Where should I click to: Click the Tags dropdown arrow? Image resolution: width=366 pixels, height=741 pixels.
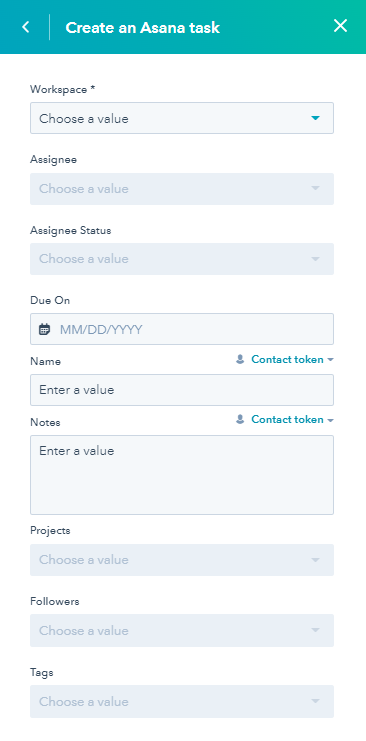point(315,701)
